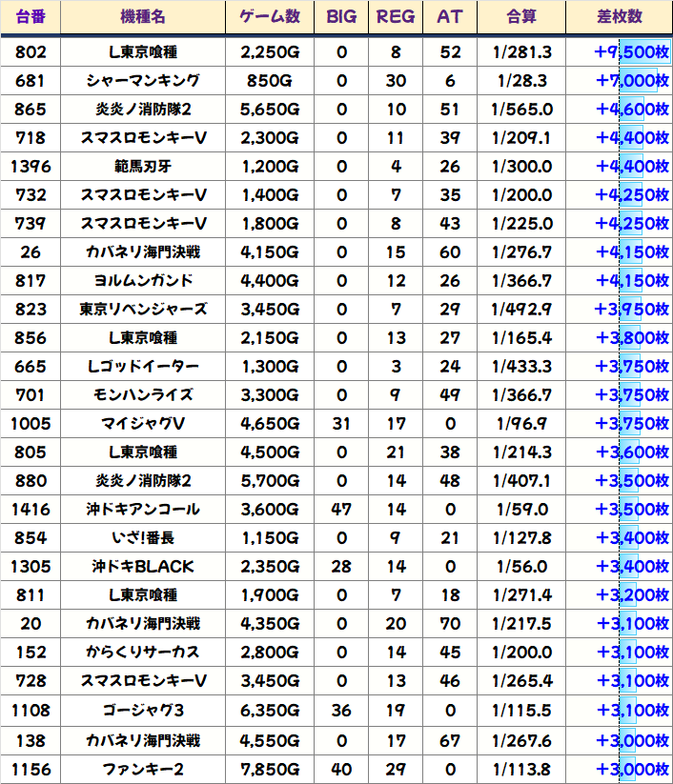The image size is (673, 784).
Task: Click the 7,850G game count cell
Action: click(x=270, y=770)
